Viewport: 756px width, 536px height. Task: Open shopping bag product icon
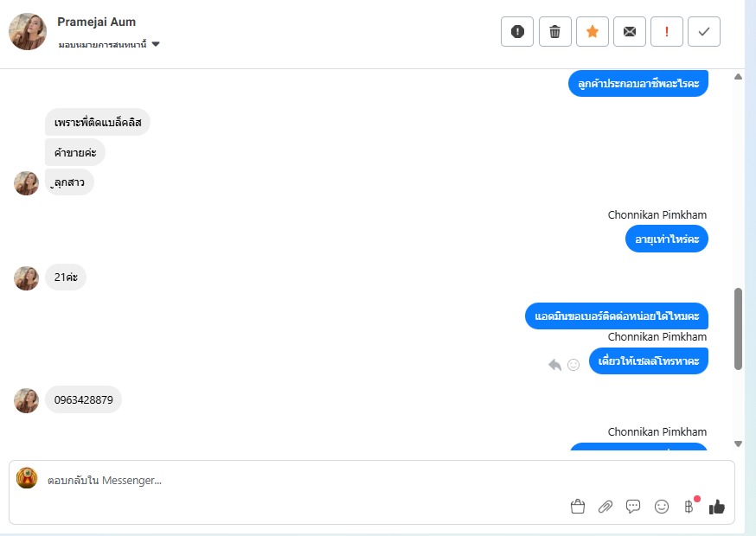578,507
